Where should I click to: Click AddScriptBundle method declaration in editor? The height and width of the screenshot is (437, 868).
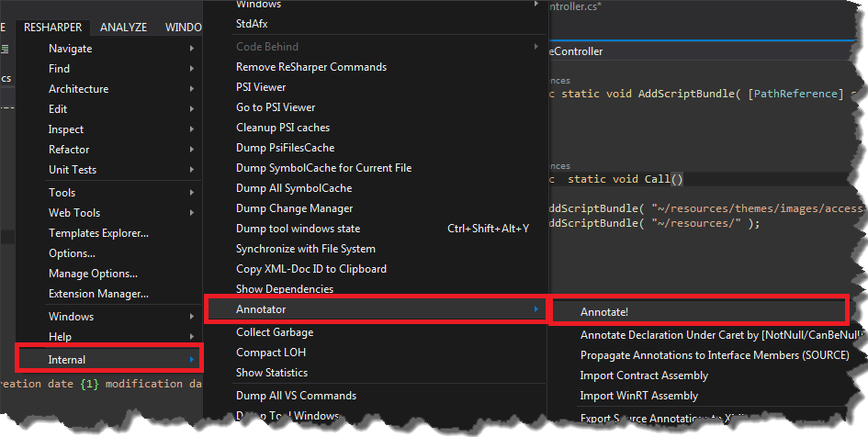(x=686, y=94)
